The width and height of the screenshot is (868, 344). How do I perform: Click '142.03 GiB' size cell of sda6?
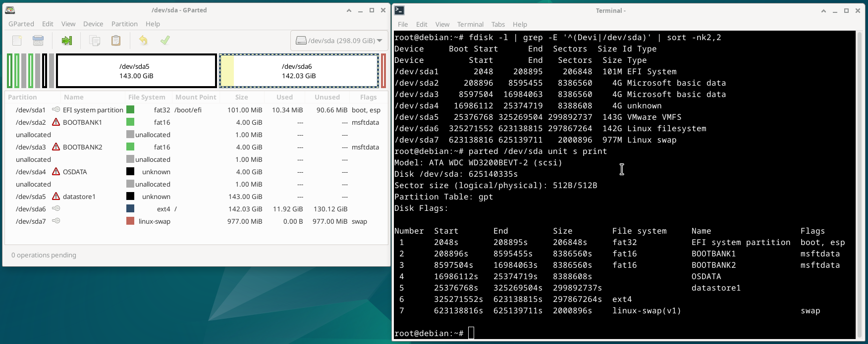tap(245, 209)
